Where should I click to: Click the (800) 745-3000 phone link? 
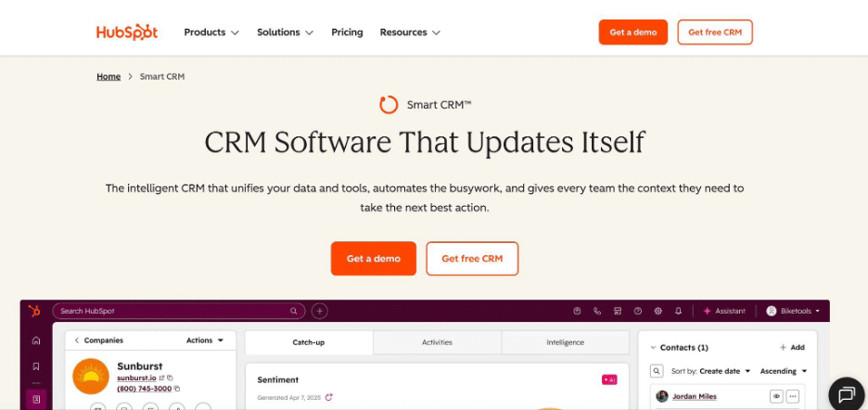144,389
